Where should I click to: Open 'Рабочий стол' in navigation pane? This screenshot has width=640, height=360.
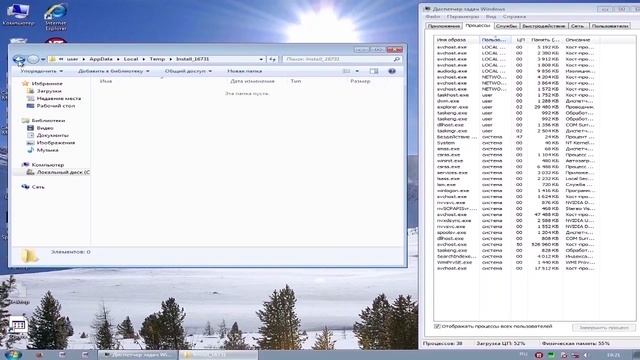point(56,106)
